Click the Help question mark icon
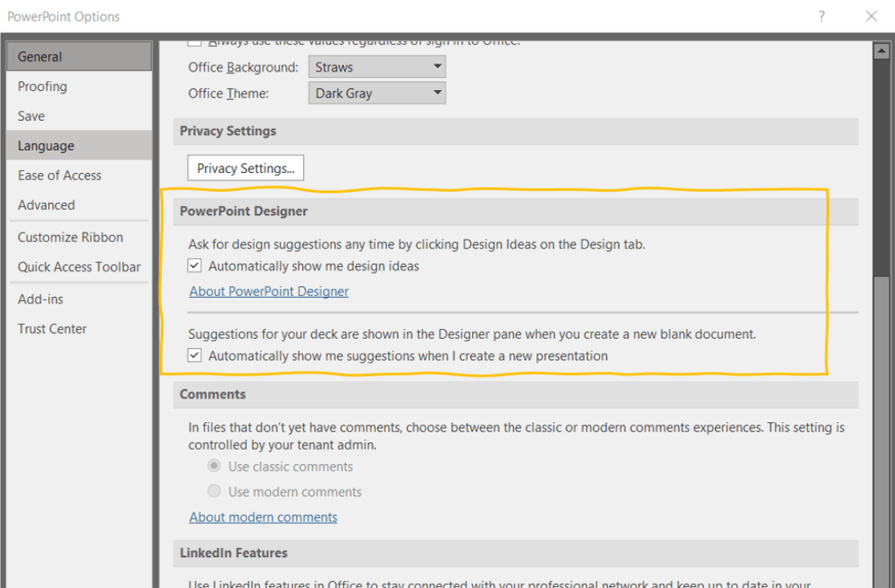Screen dimensions: 895x588 (x=822, y=16)
